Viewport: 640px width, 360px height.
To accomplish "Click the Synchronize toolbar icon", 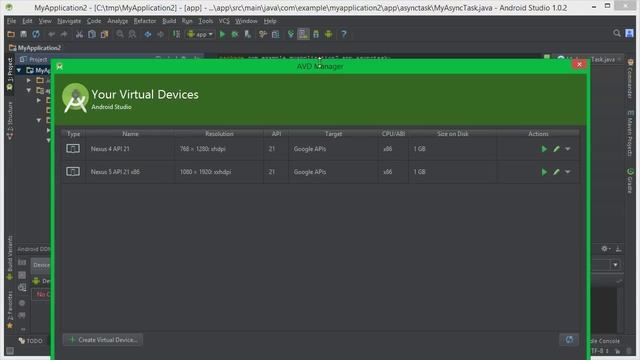I will pos(36,34).
